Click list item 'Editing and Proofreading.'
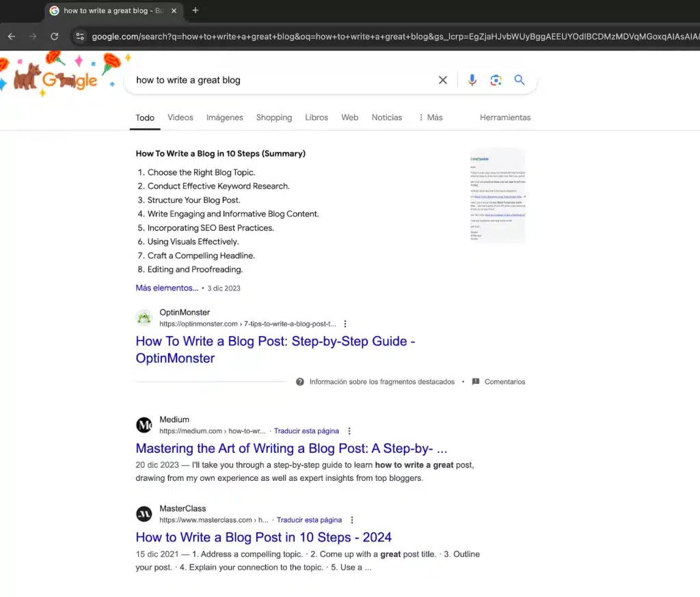700x597 pixels. [195, 270]
